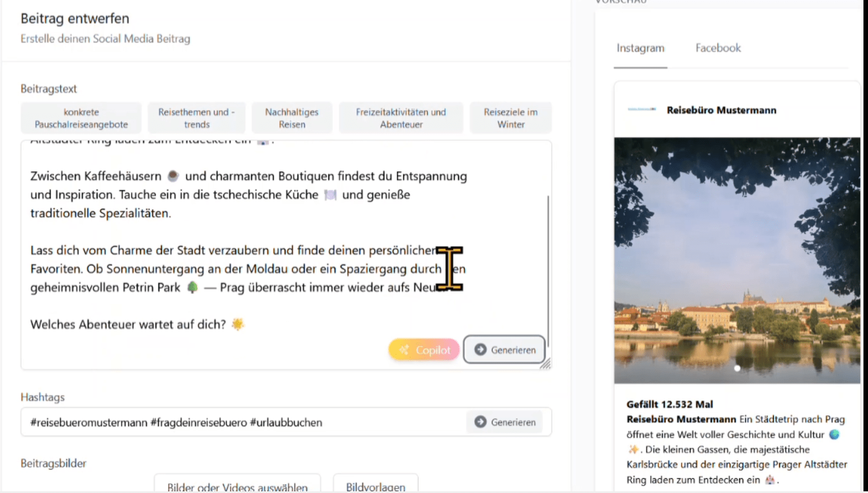Click the carousel dot indicator on image
The image size is (868, 493).
click(737, 368)
